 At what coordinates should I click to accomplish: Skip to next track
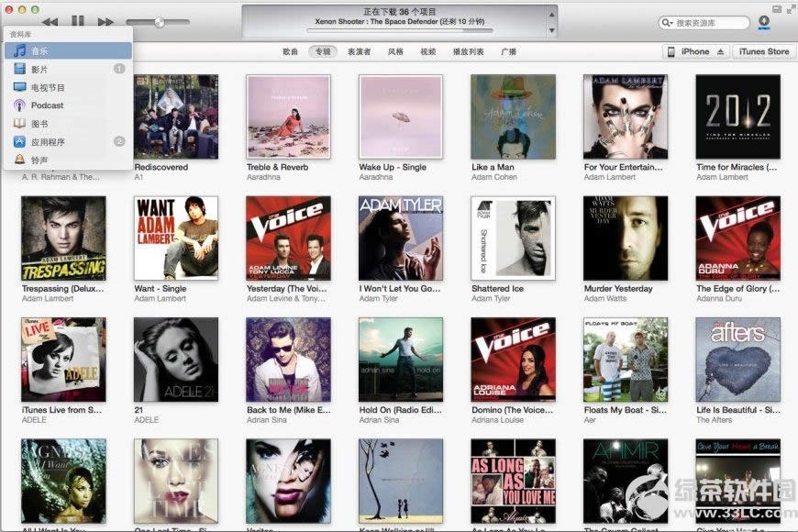point(105,22)
